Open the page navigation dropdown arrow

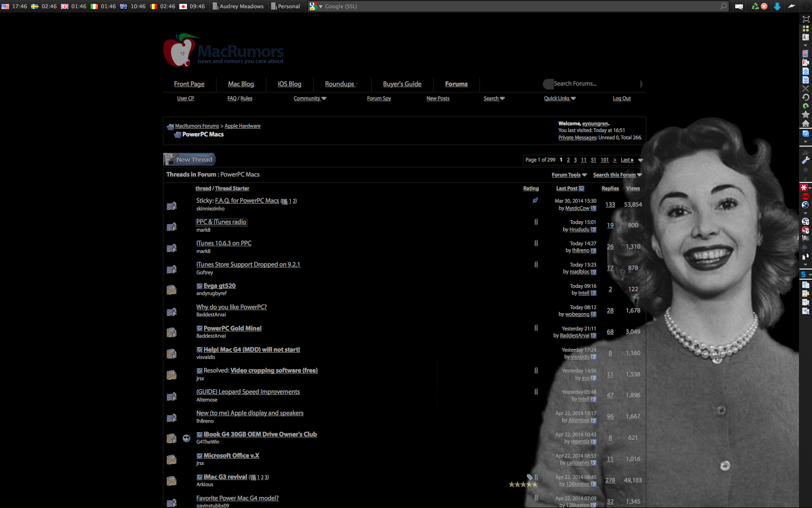point(640,160)
